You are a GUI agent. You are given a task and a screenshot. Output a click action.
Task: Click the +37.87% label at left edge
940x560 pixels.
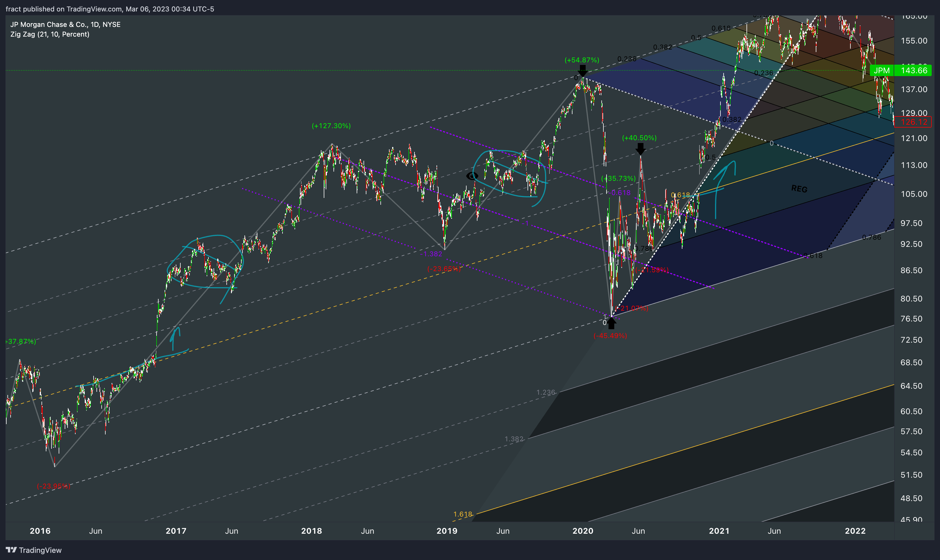21,341
